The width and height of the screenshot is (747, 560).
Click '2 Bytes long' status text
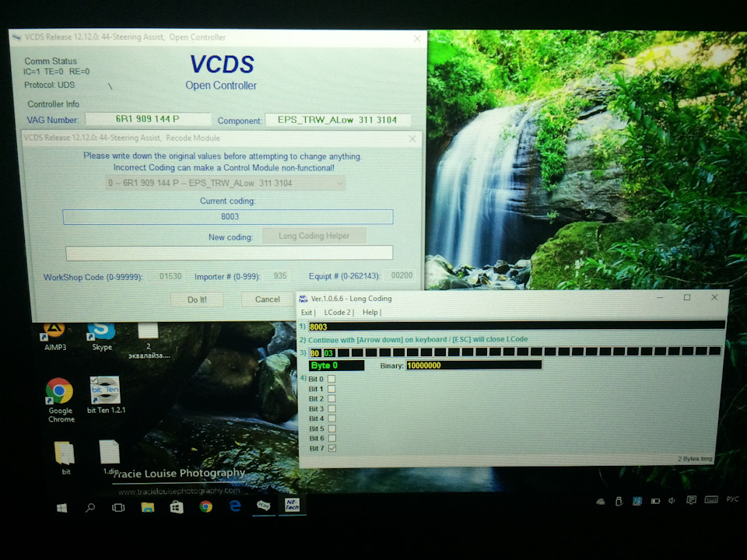coord(695,459)
